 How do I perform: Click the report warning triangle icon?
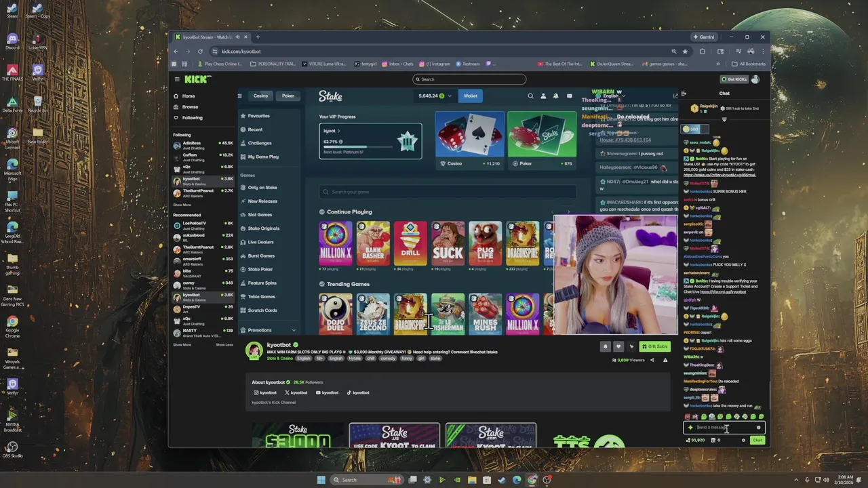click(665, 360)
